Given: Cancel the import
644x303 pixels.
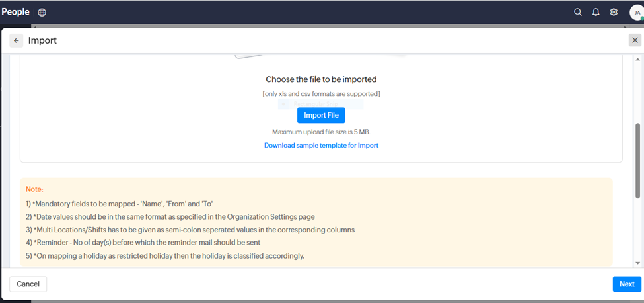Looking at the screenshot, I should 28,284.
